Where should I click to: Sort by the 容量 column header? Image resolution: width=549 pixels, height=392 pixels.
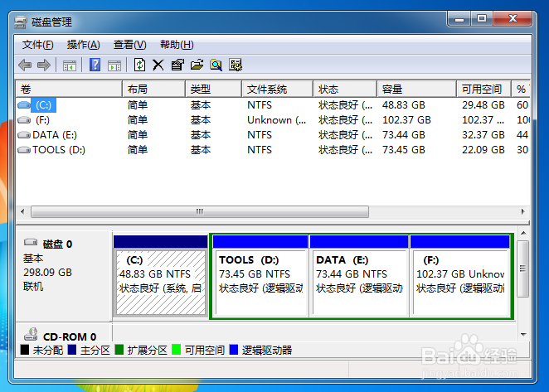[417, 90]
